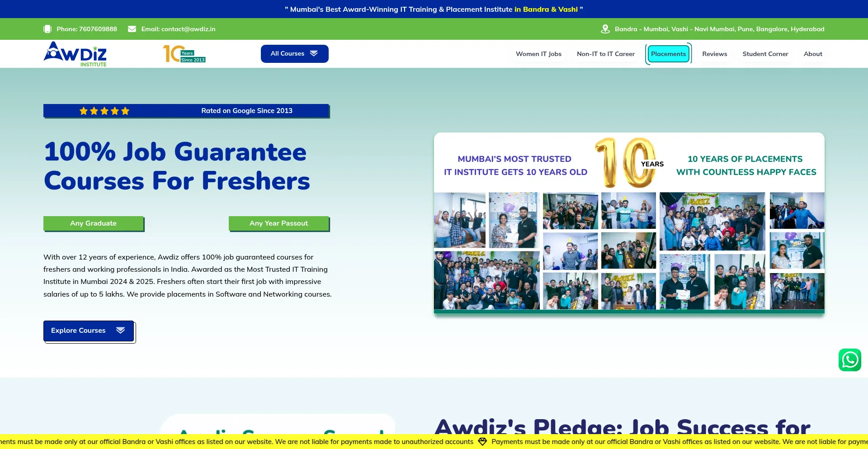Open the Non-IT to IT Career menu item
The image size is (868, 449).
(x=606, y=54)
